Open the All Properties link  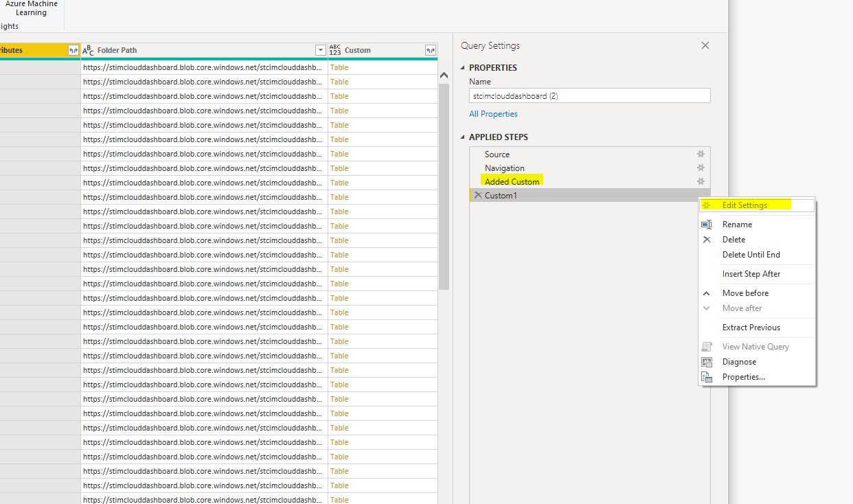point(493,114)
